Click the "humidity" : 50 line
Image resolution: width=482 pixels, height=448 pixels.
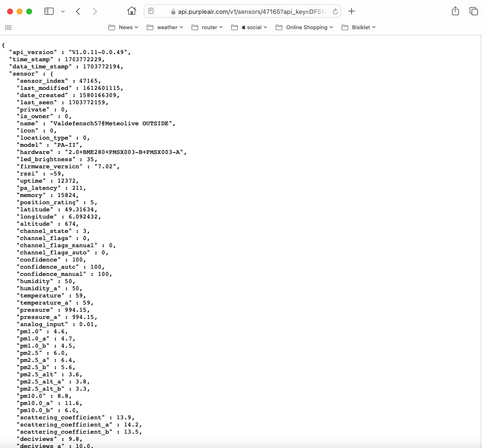click(46, 281)
